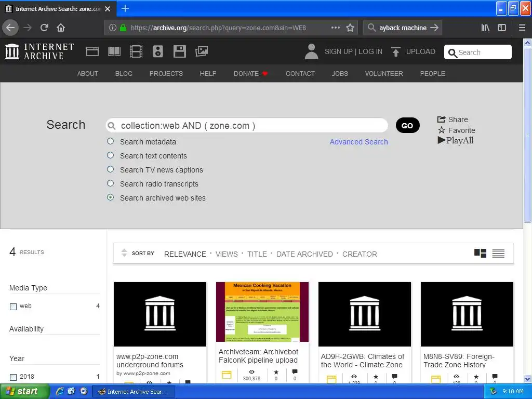This screenshot has width=532, height=399.
Task: Open Foreign-Trade Zone History result title
Action: (459, 361)
